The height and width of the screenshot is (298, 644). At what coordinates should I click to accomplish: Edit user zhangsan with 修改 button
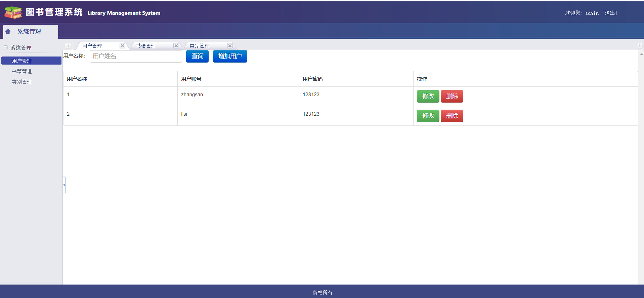pos(428,96)
